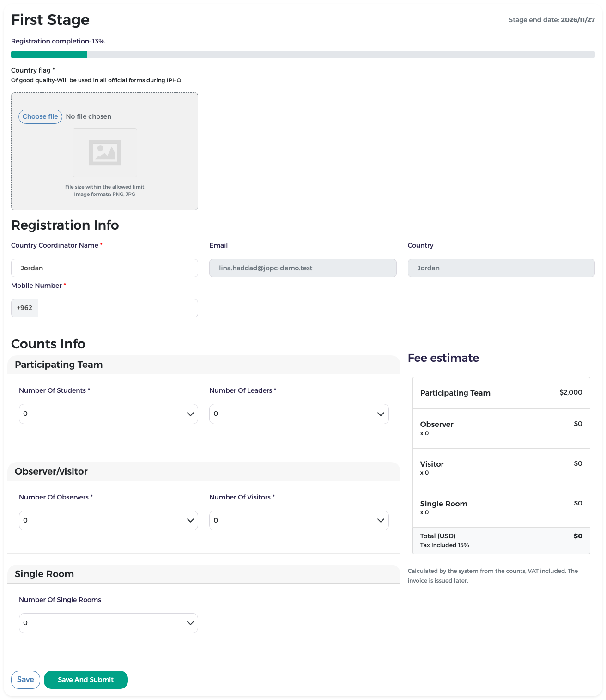Screen dimensions: 606x700
Task: Click the Choose file button for country flag
Action: (x=40, y=116)
